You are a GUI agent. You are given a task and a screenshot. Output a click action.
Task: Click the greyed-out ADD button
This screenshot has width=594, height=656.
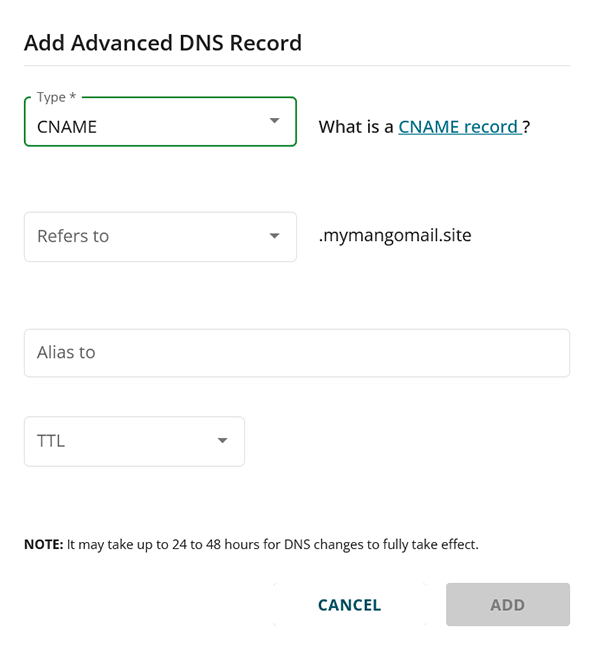508,605
